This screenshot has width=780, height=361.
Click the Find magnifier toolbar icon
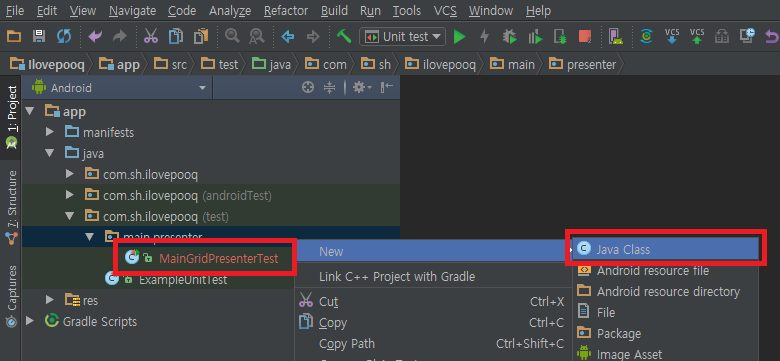pyautogui.click(x=232, y=37)
